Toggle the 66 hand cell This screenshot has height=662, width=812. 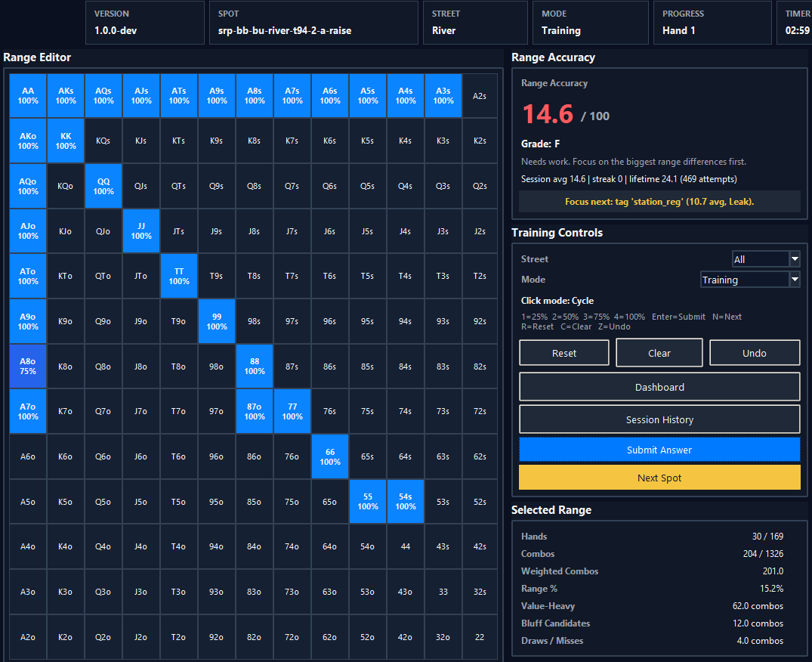click(330, 456)
